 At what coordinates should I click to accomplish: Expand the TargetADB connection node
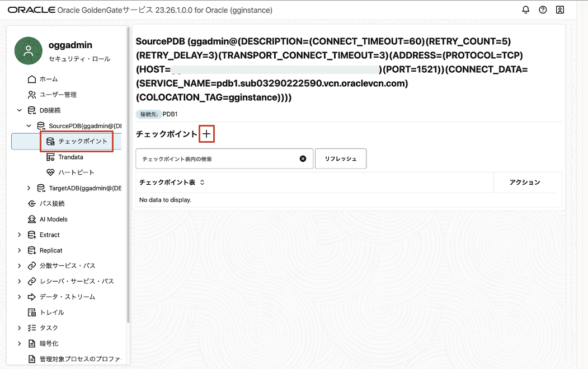coord(29,188)
